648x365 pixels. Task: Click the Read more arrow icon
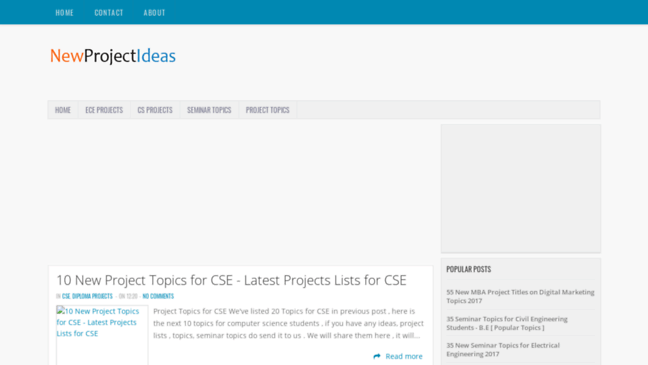click(377, 356)
